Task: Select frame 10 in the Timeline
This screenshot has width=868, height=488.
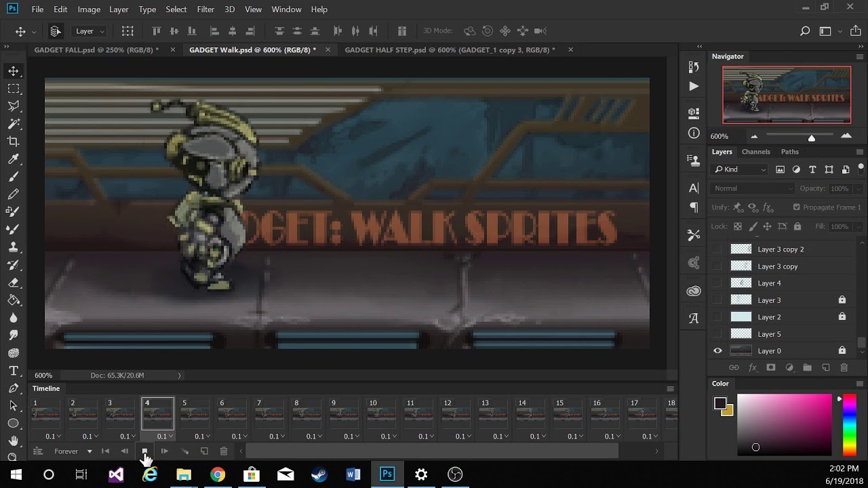Action: (381, 414)
